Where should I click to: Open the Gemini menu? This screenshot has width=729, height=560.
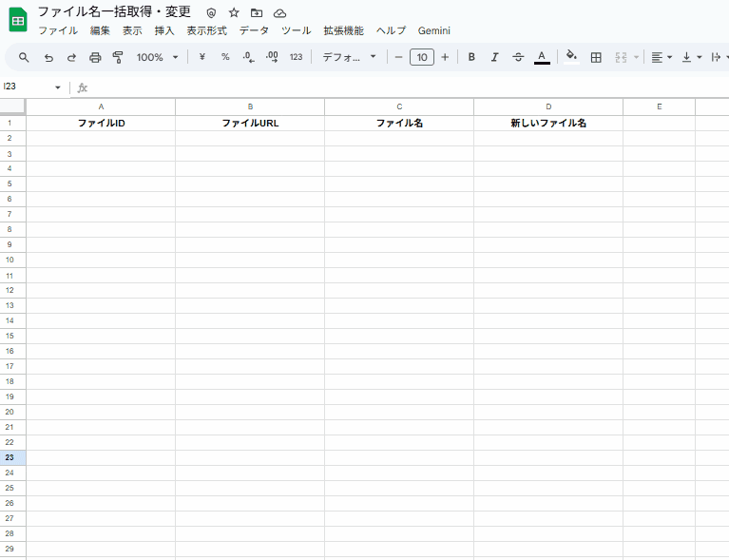(x=433, y=30)
